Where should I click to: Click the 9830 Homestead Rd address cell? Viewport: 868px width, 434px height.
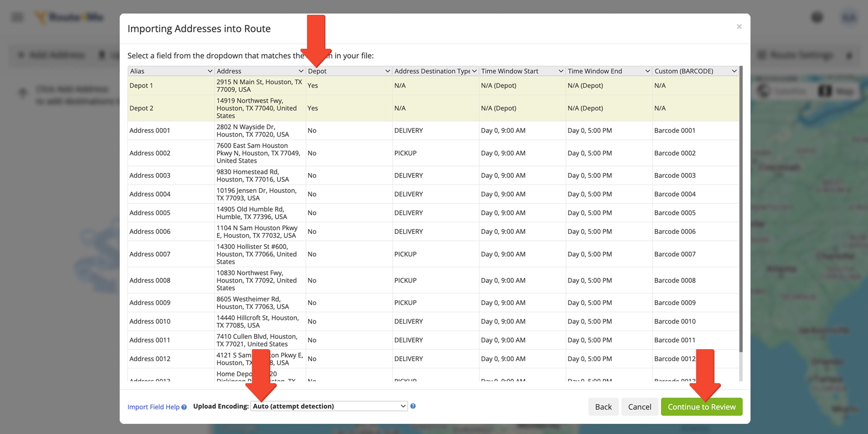coord(260,175)
